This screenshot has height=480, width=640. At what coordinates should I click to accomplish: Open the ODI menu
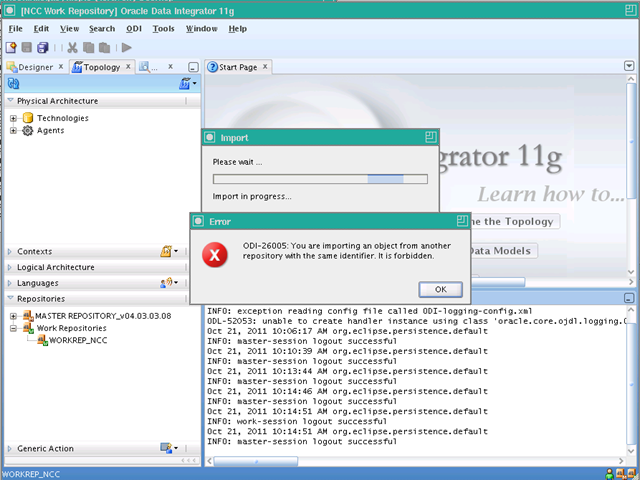point(134,29)
